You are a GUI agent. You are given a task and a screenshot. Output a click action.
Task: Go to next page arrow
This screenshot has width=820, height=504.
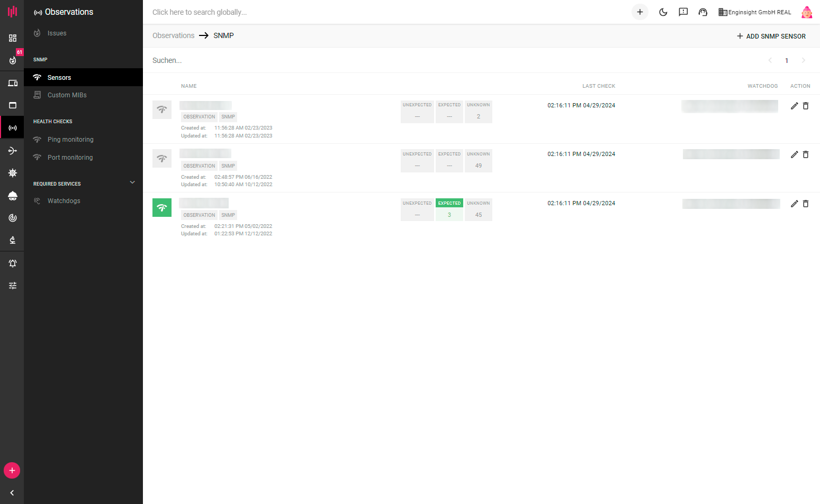point(803,60)
